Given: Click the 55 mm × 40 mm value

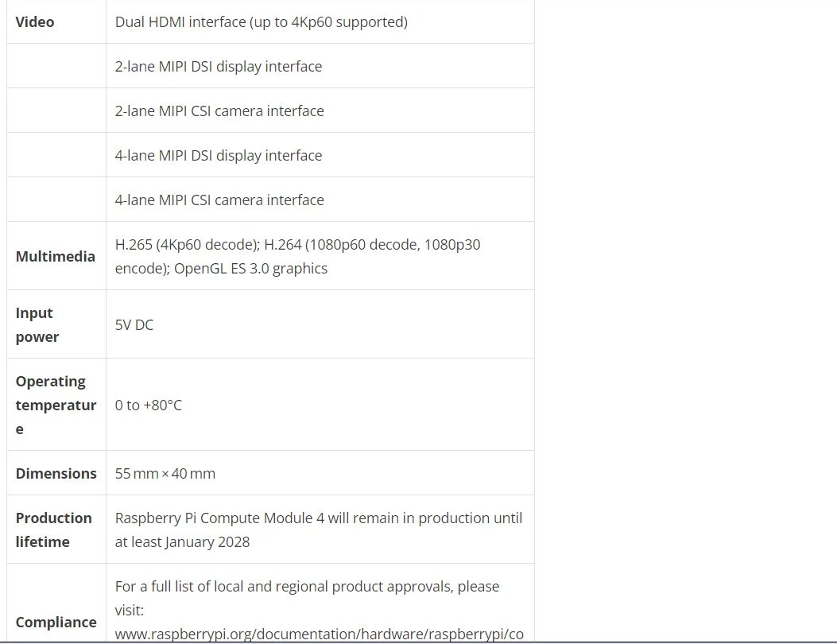Looking at the screenshot, I should [165, 474].
